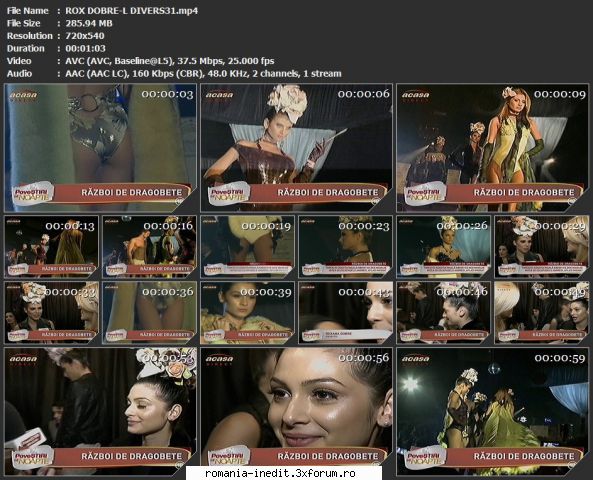
Task: Click the Acasa logo in the 00:00:56 frame
Action: [220, 359]
